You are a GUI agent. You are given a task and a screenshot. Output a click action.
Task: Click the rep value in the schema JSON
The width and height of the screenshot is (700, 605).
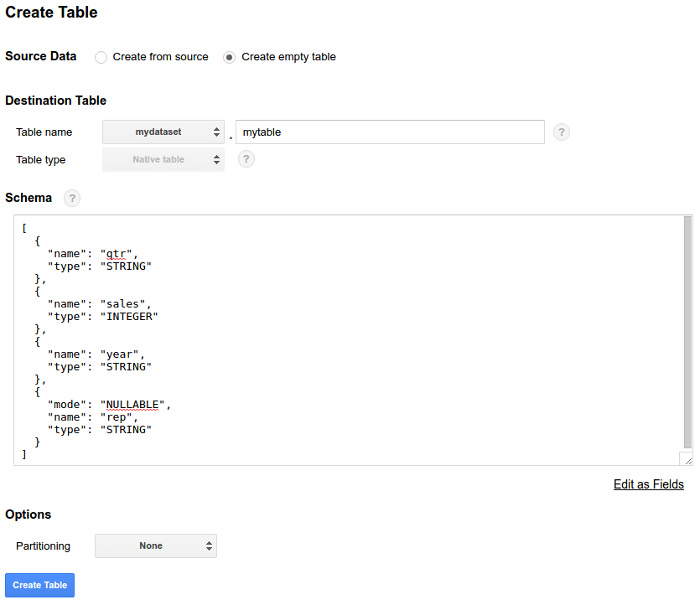[116, 417]
